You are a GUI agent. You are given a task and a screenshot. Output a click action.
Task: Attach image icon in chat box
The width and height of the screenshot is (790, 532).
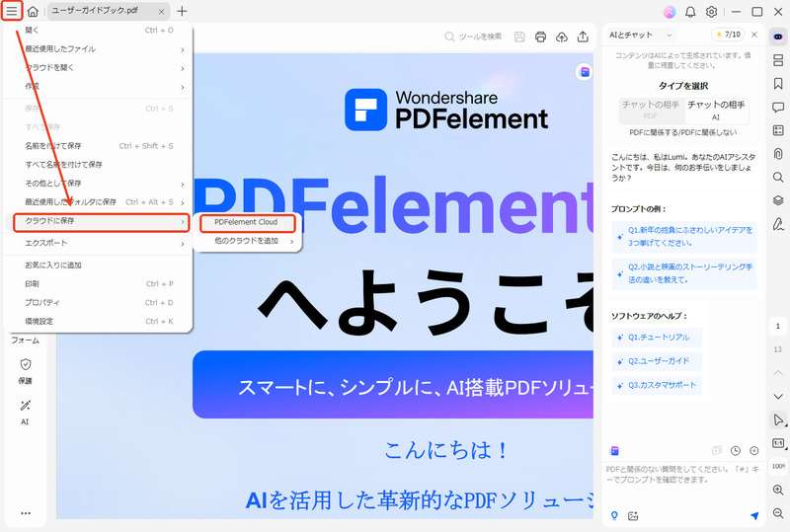[633, 515]
